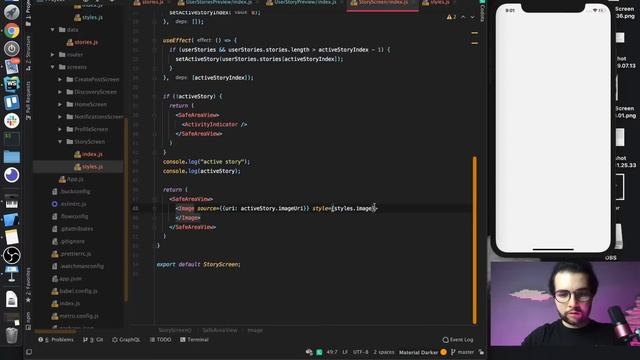640x360 pixels.
Task: Open index.js under StoryScreen folder
Action: pyautogui.click(x=88, y=154)
